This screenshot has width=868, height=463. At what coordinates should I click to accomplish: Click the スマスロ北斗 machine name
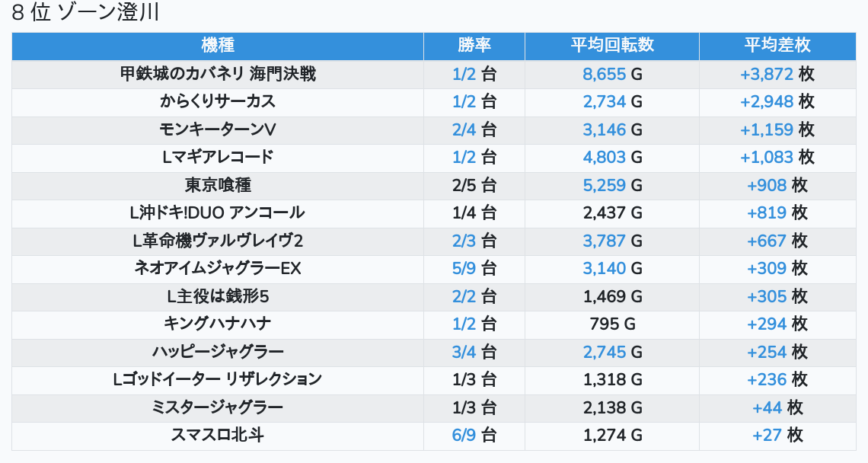pos(218,435)
